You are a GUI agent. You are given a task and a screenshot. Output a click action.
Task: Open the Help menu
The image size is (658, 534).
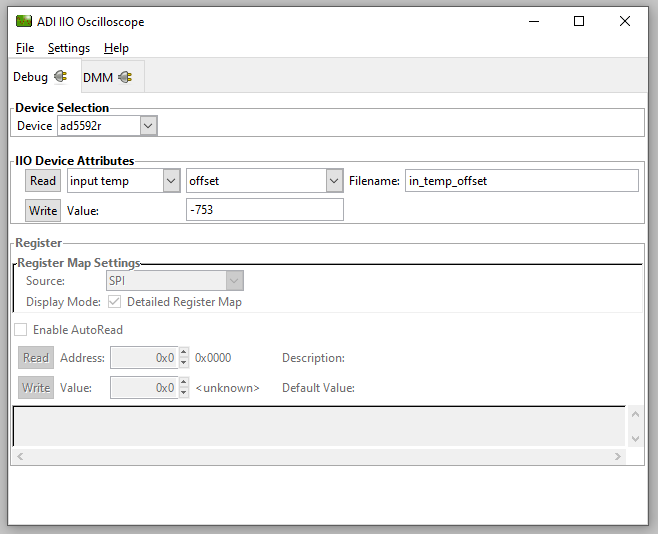[x=116, y=48]
